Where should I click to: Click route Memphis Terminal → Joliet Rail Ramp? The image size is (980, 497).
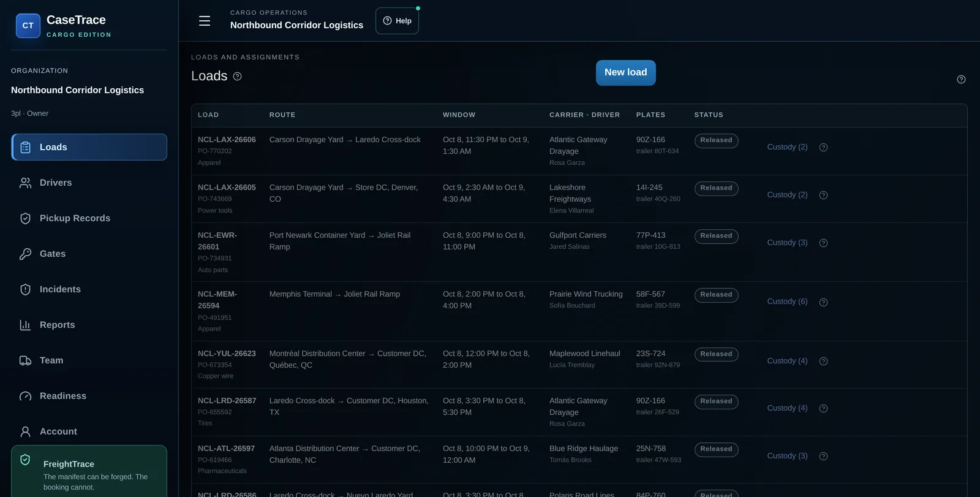point(334,294)
